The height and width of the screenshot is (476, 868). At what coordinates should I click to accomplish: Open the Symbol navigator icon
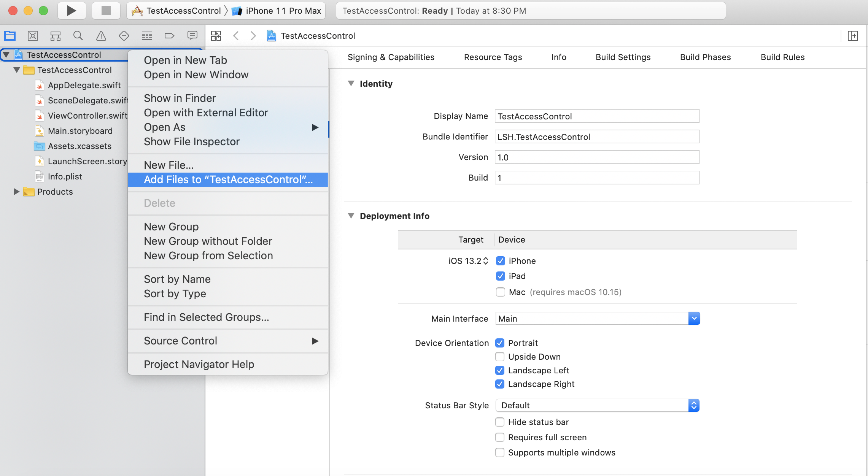(56, 36)
